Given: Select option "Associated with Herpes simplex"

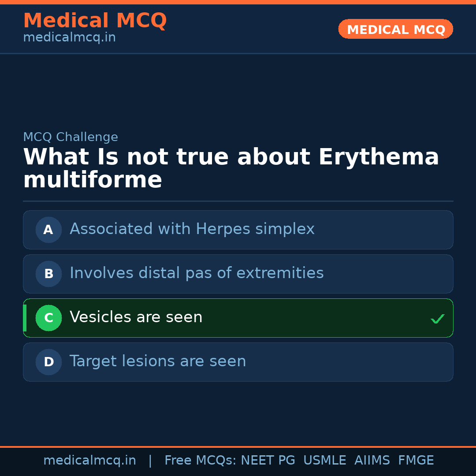Looking at the screenshot, I should [x=192, y=229].
